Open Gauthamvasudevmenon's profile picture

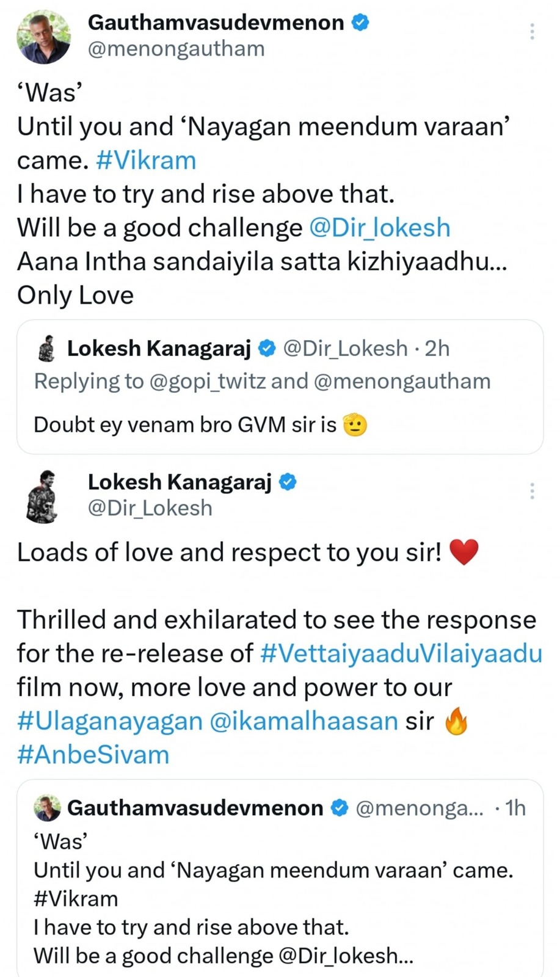43,37
